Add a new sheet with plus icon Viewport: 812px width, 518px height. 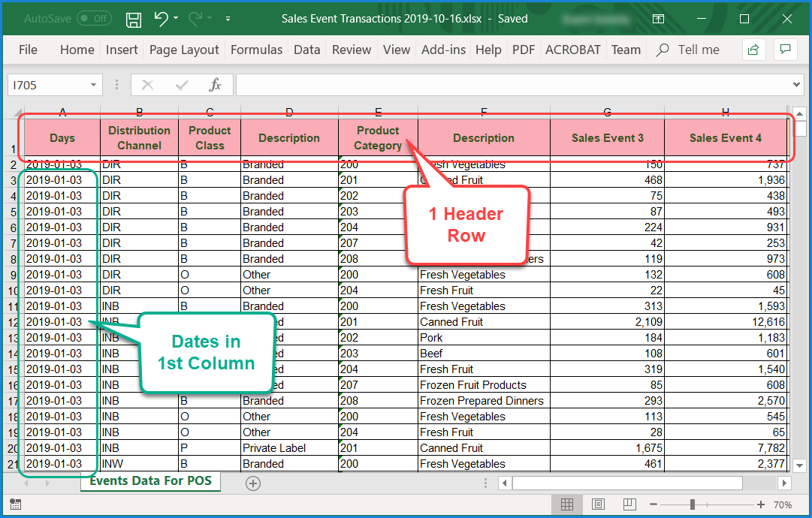tap(253, 483)
